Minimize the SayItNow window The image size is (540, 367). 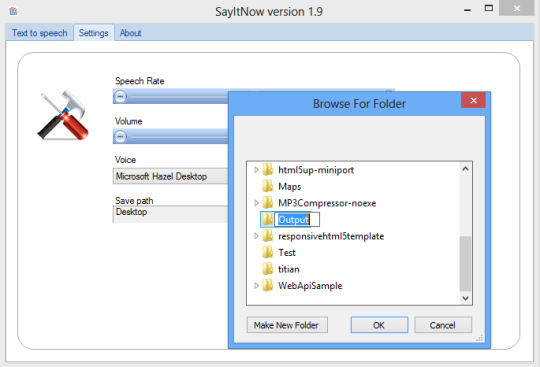coord(467,9)
